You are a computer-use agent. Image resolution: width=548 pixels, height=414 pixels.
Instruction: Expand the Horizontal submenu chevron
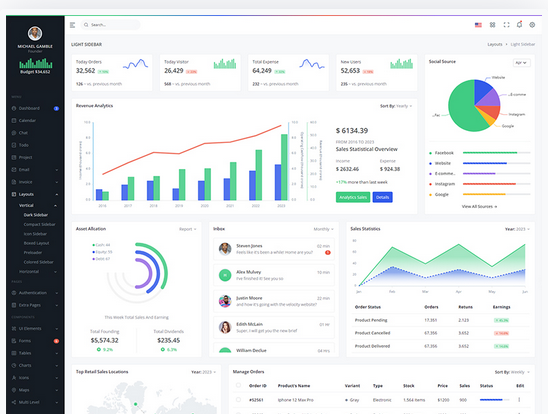click(55, 272)
